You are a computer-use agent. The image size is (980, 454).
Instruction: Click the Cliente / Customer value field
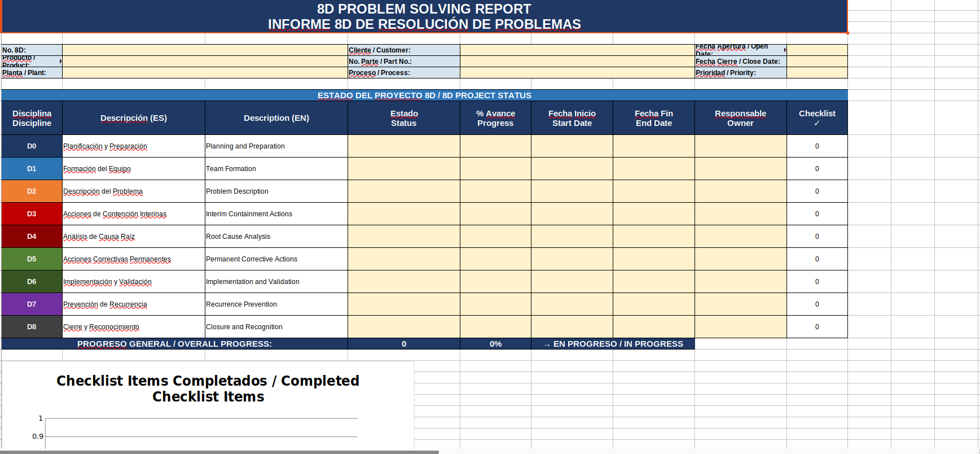577,50
